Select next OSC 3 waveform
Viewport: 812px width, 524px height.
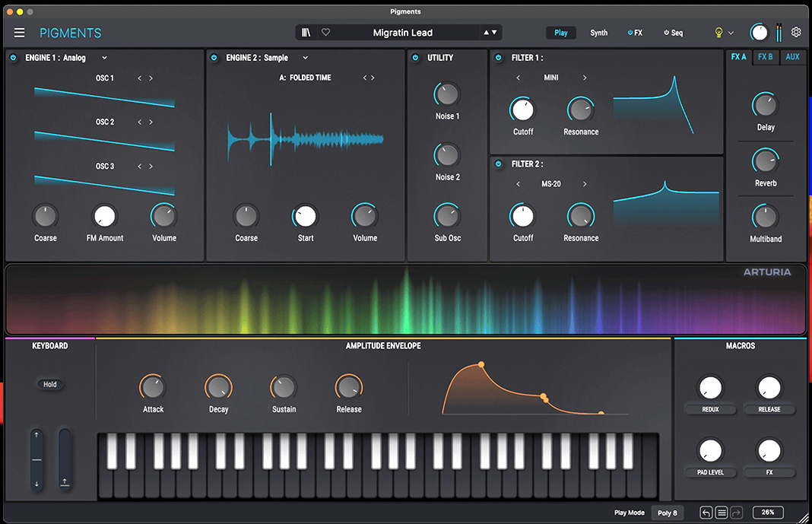click(x=151, y=167)
